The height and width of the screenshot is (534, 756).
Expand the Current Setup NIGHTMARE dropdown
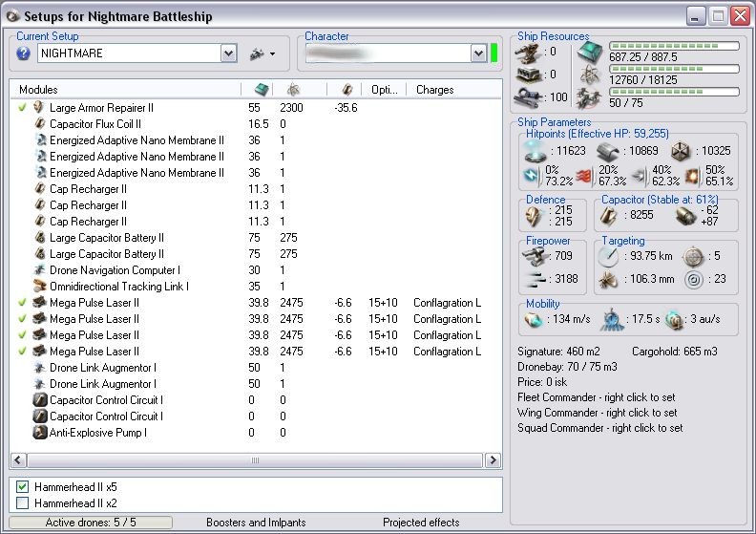click(x=228, y=53)
